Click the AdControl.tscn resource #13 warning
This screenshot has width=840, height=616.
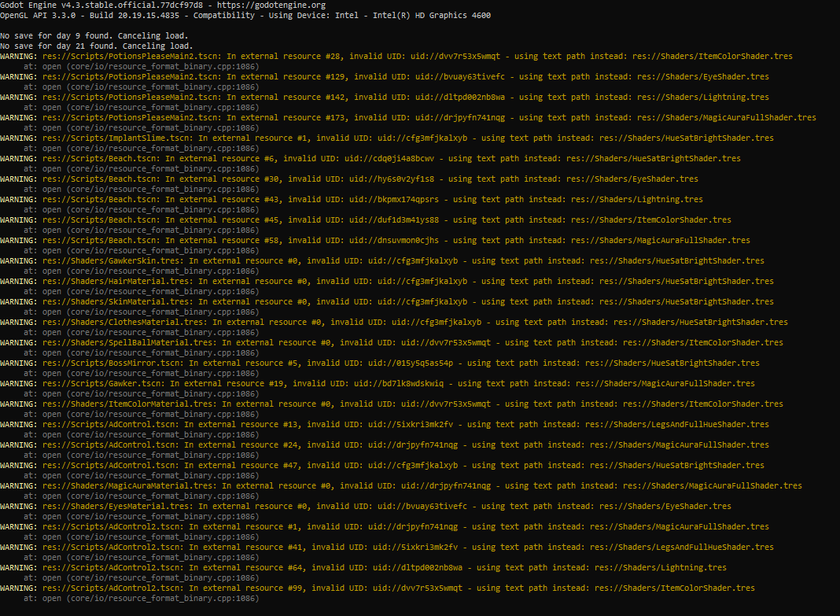point(385,424)
